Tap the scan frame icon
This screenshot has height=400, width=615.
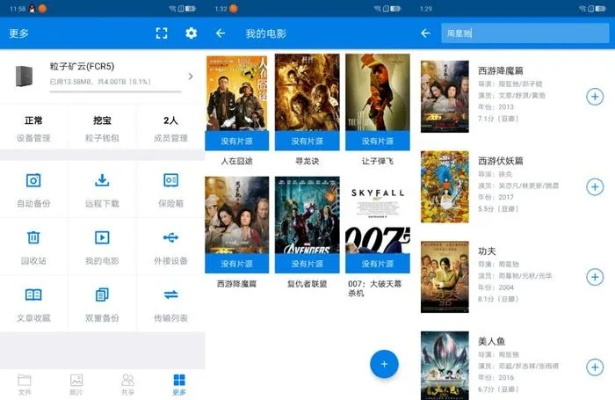click(x=162, y=33)
